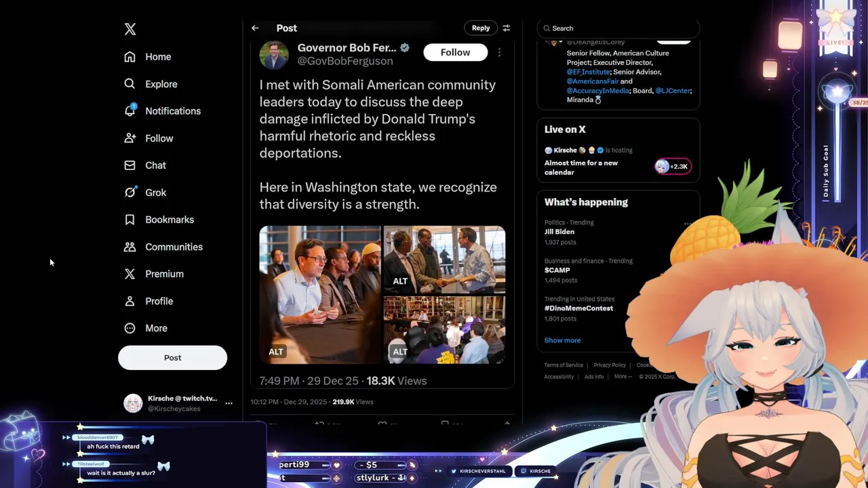Open the account menu dots beside Kirsche

(229, 403)
